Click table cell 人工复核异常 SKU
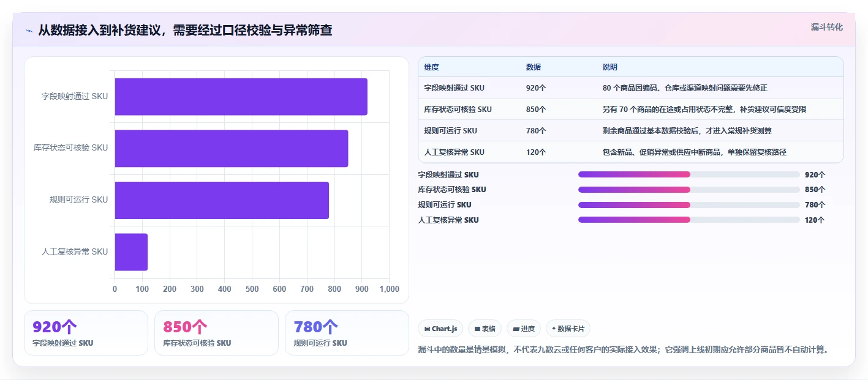This screenshot has width=868, height=380. tap(454, 152)
